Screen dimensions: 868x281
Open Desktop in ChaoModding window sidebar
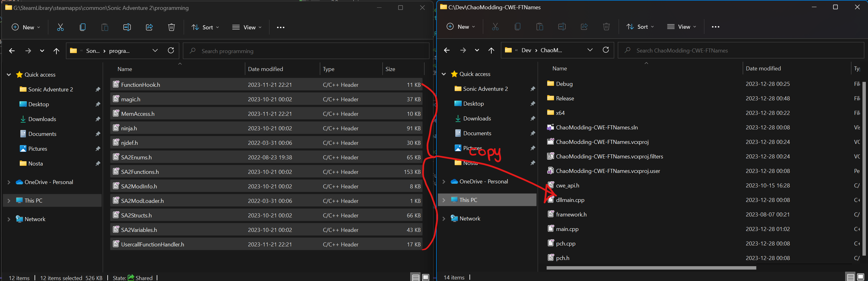[x=473, y=103]
